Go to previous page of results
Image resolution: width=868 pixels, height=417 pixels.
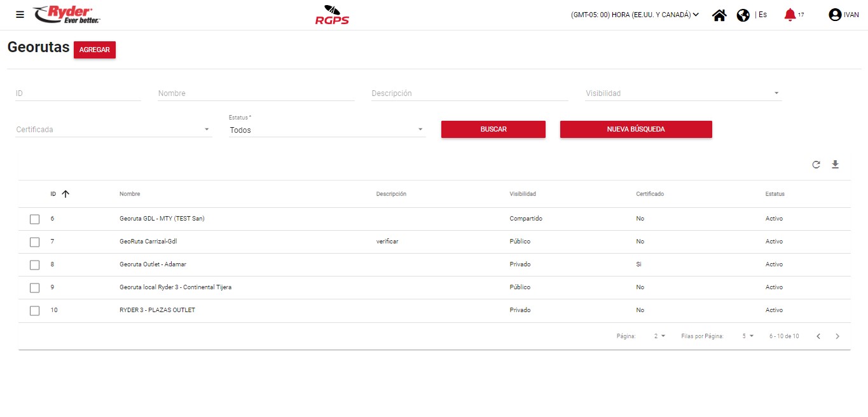(x=818, y=336)
